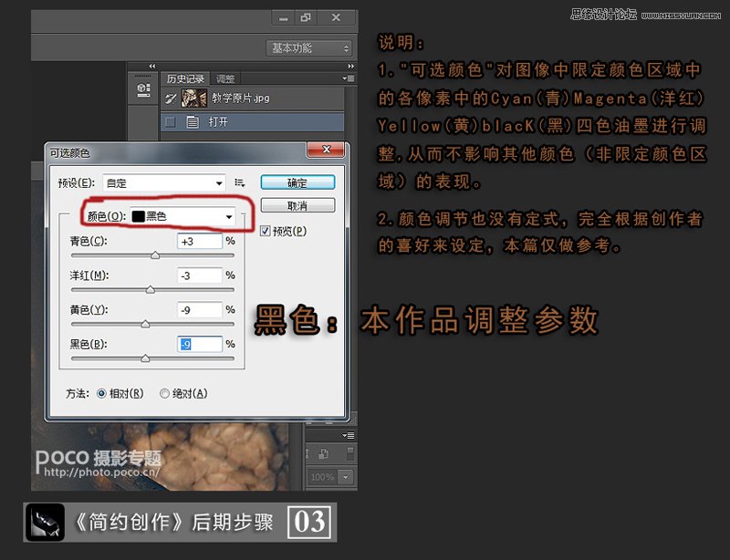Open the 预设 preset dropdown showing 自定
The width and height of the screenshot is (730, 560).
(x=164, y=183)
